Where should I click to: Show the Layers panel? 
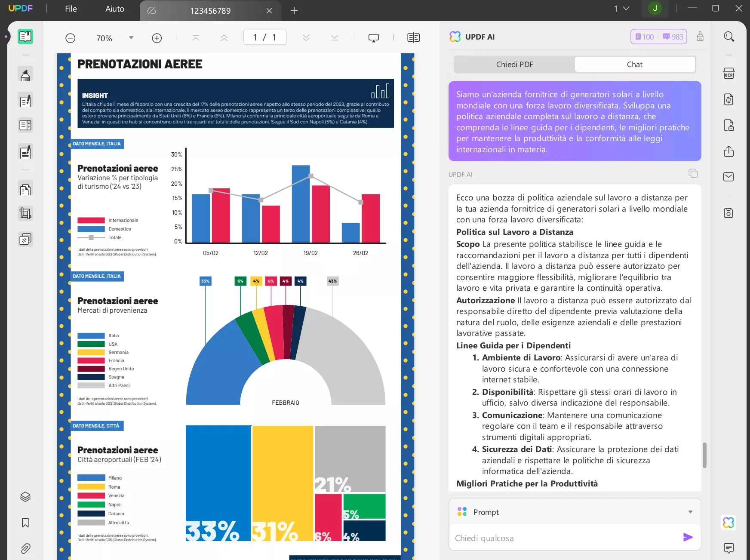tap(25, 497)
